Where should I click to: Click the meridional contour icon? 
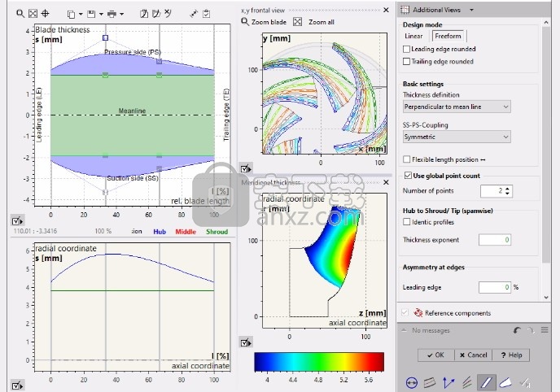coord(430,383)
